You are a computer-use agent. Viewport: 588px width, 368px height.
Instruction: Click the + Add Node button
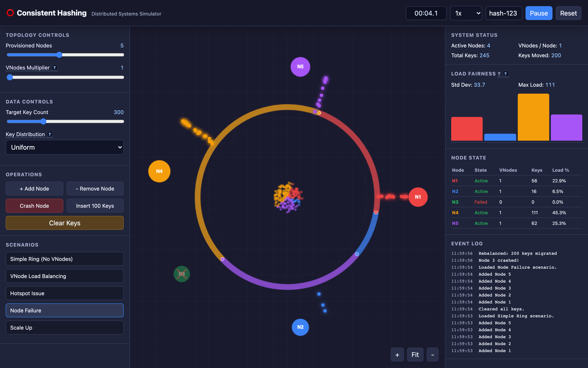tap(34, 189)
